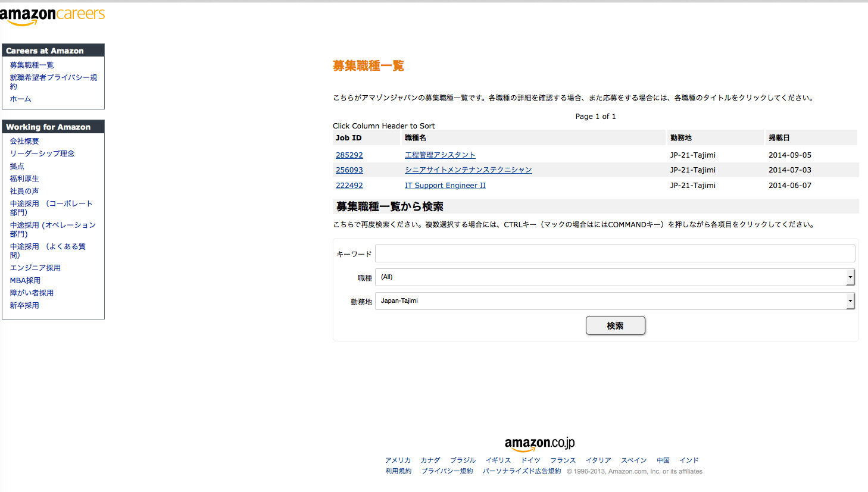Open the 社員の声 link
The width and height of the screenshot is (868, 492).
(x=24, y=191)
